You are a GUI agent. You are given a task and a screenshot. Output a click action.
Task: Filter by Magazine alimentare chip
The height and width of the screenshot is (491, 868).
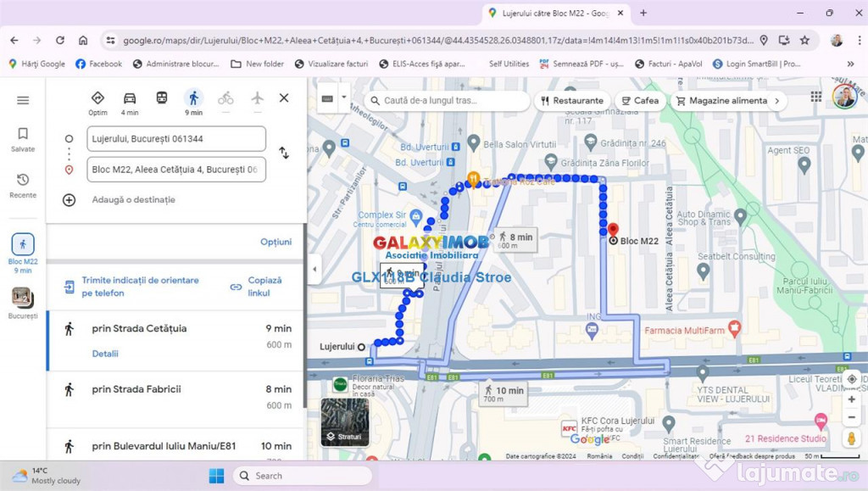click(x=722, y=101)
